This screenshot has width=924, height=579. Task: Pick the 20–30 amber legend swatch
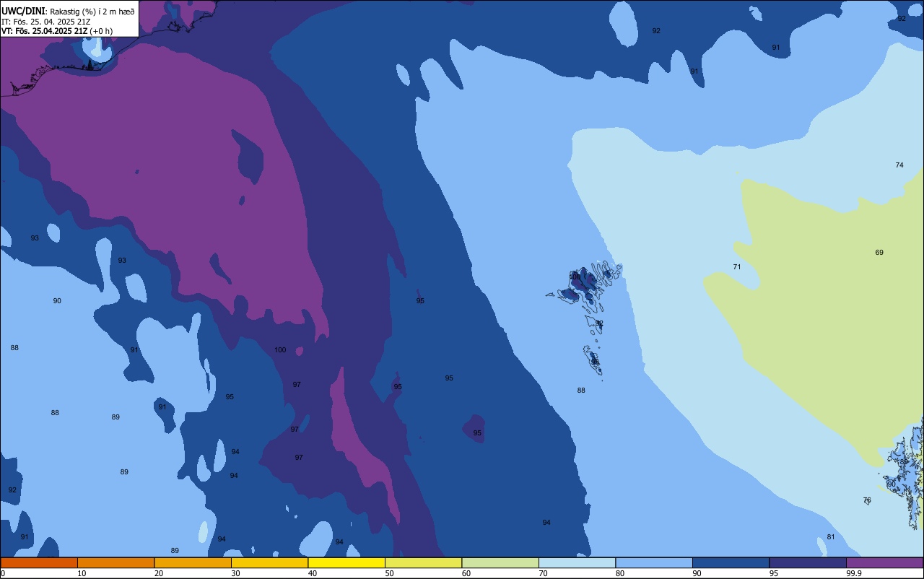coord(193,562)
